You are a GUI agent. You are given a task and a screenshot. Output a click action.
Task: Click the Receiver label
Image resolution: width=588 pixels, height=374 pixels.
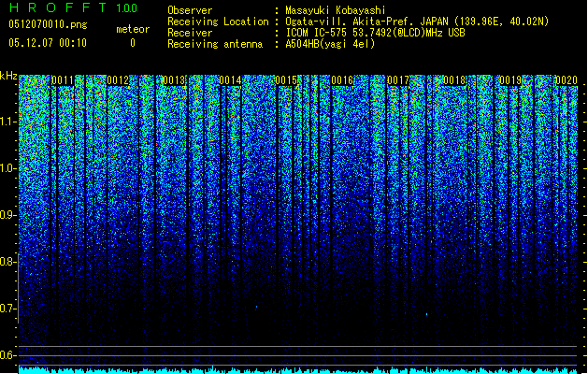(190, 33)
